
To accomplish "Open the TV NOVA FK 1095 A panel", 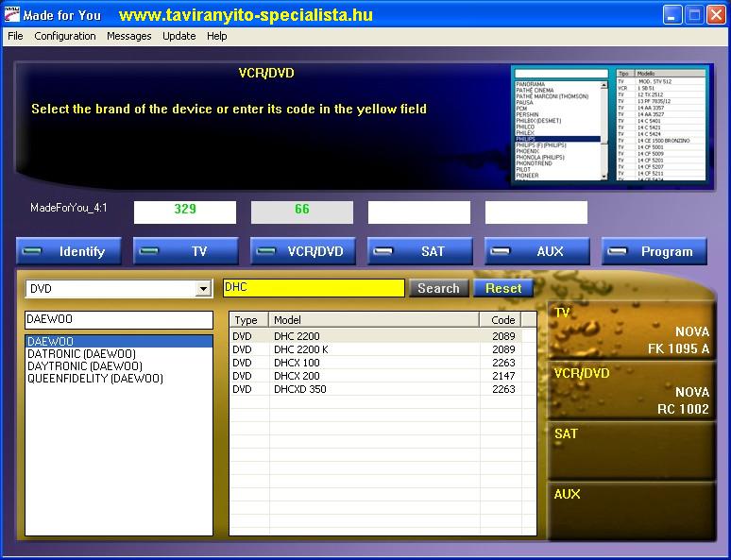I will [632, 331].
